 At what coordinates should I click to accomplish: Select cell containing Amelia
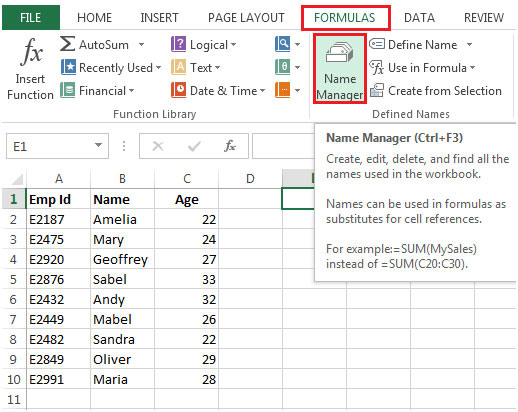tap(122, 219)
